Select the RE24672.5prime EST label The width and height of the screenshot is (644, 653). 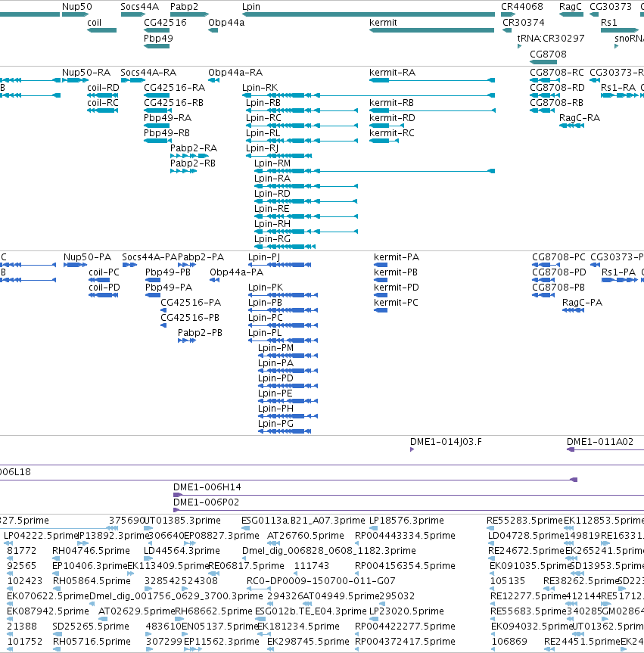click(526, 551)
